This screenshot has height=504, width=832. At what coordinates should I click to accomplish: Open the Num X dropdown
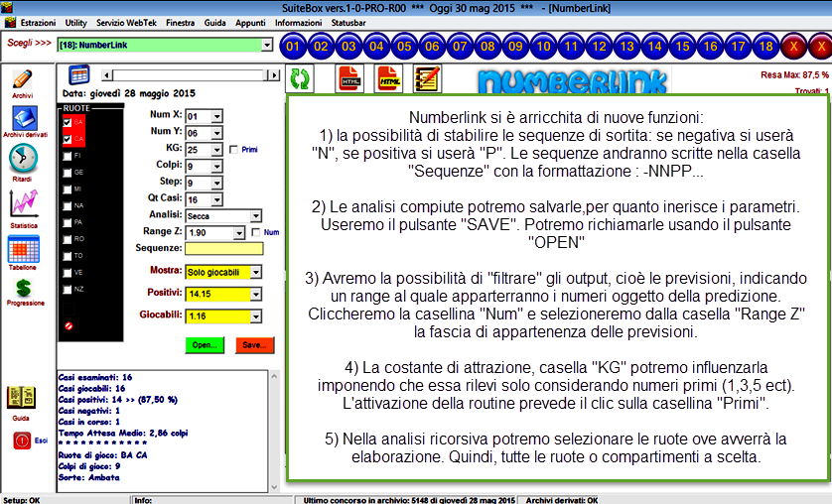217,116
